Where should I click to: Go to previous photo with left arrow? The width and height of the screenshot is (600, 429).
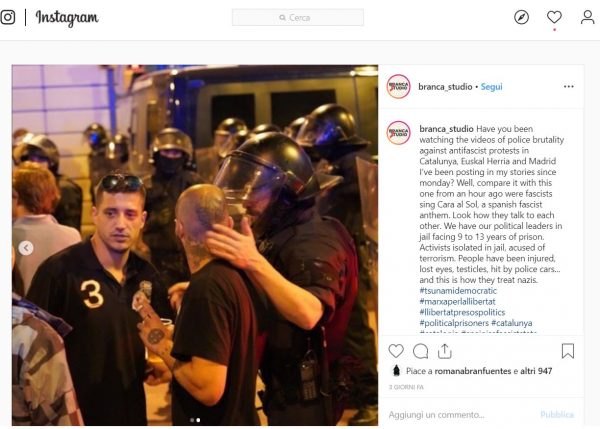click(26, 248)
